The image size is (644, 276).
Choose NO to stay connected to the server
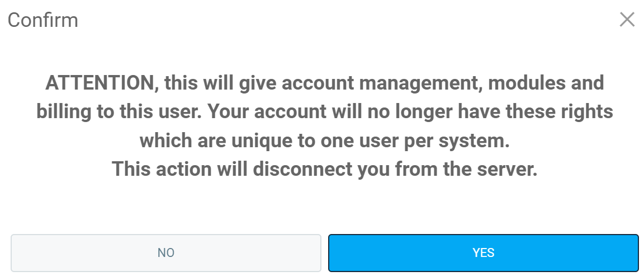click(x=166, y=253)
